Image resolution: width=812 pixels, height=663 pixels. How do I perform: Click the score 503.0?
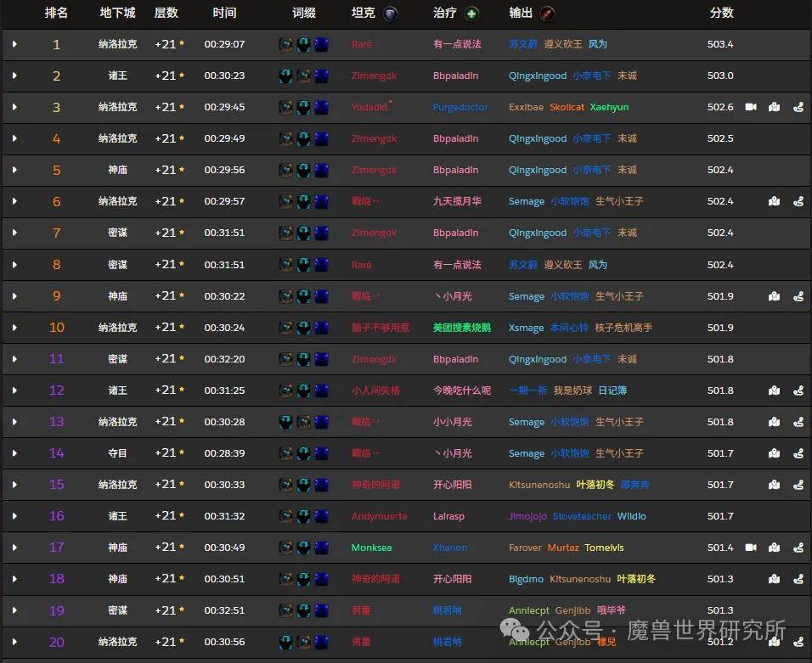pyautogui.click(x=720, y=76)
